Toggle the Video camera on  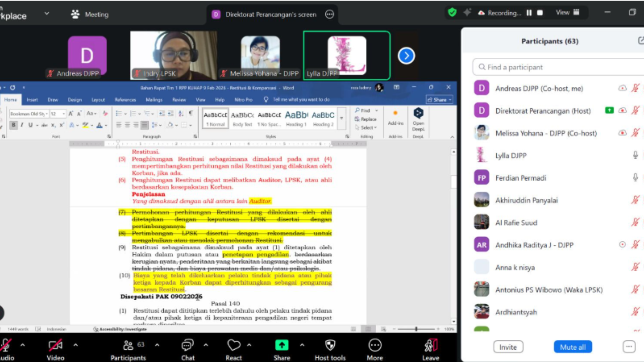coord(55,345)
